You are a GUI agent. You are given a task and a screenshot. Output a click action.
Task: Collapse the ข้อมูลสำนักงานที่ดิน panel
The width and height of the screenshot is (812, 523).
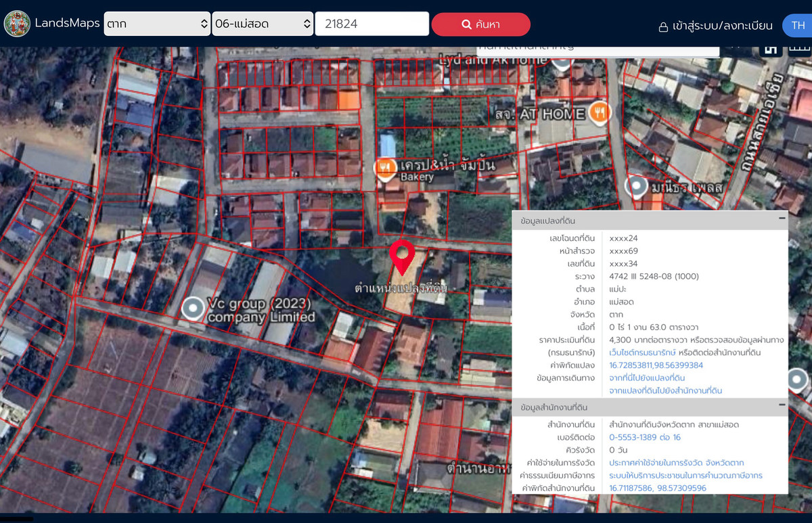click(782, 405)
